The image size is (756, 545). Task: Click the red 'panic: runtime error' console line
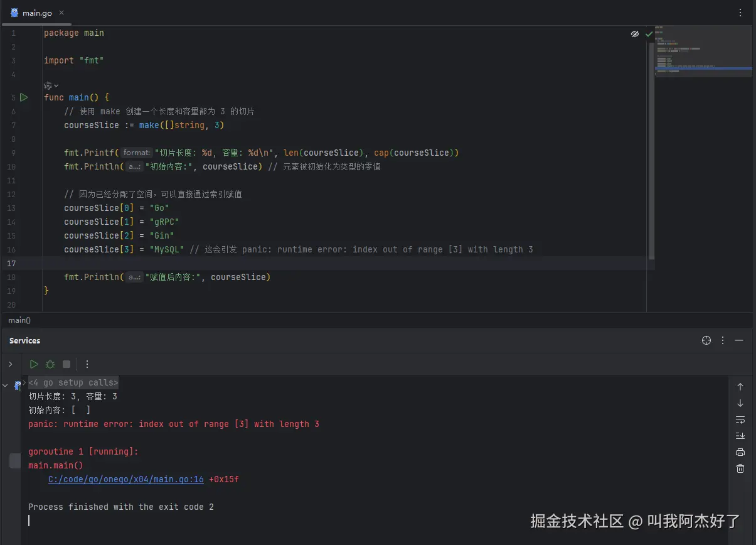coord(174,424)
